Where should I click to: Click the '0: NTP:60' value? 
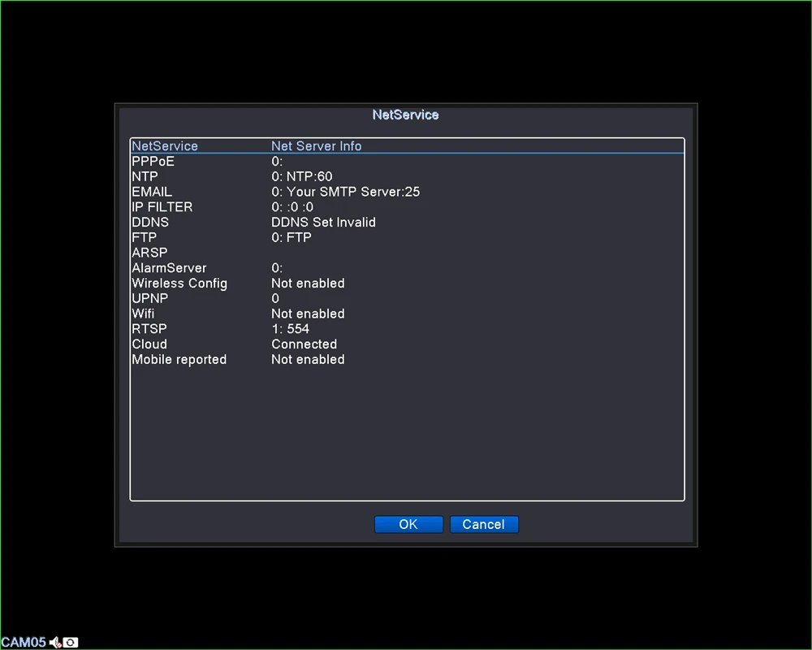[x=302, y=176]
